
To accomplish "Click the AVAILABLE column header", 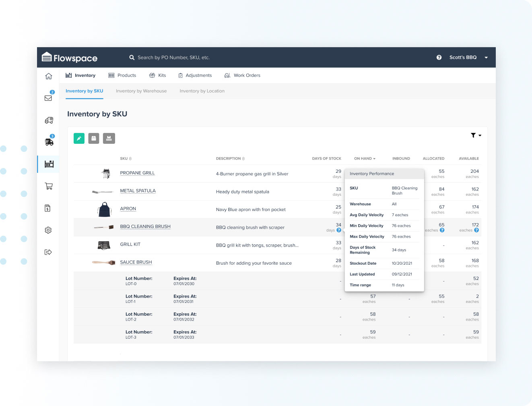I will click(x=469, y=159).
